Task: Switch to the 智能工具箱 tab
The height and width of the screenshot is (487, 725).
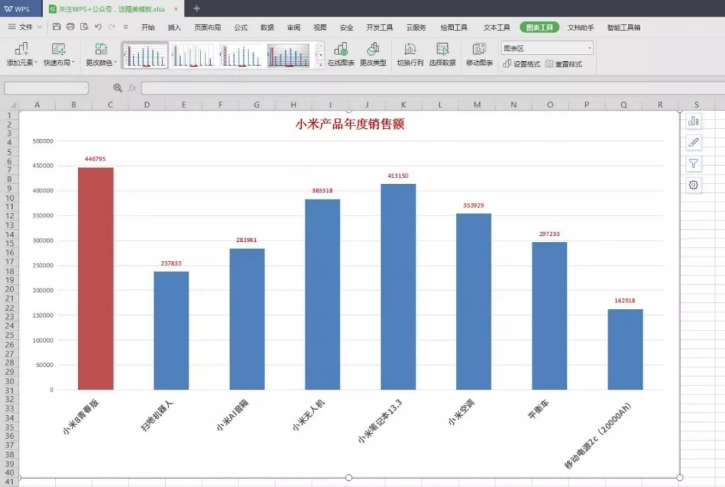Action: click(624, 27)
